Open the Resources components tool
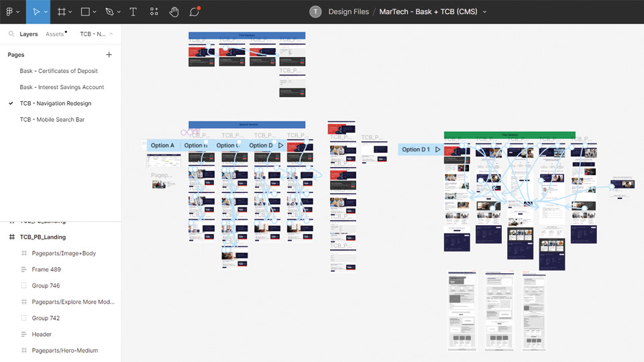Image resolution: width=644 pixels, height=362 pixels. pos(154,12)
